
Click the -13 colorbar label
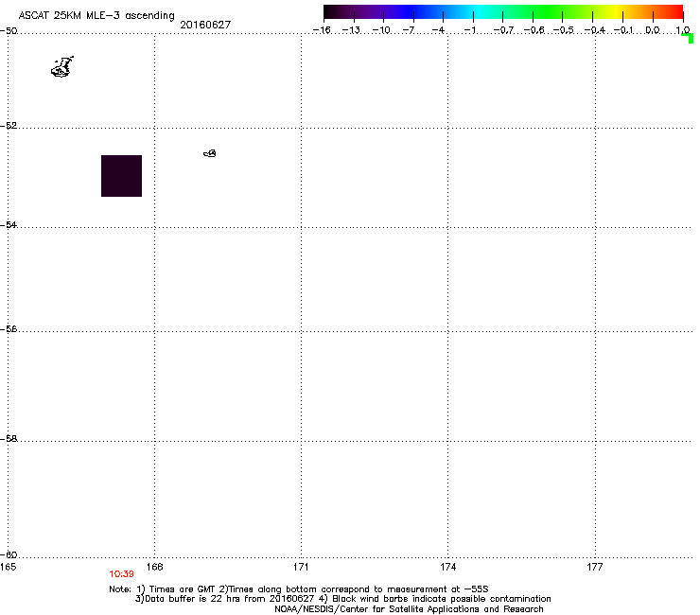tap(351, 30)
